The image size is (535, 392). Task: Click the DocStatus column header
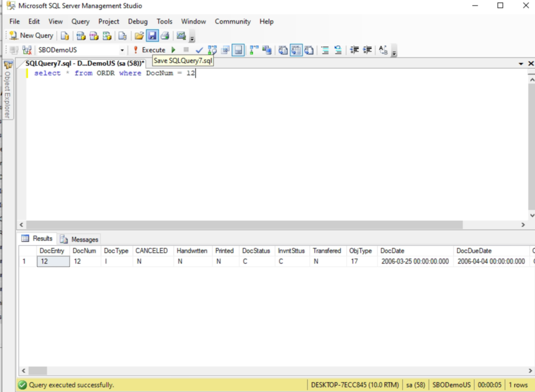257,251
